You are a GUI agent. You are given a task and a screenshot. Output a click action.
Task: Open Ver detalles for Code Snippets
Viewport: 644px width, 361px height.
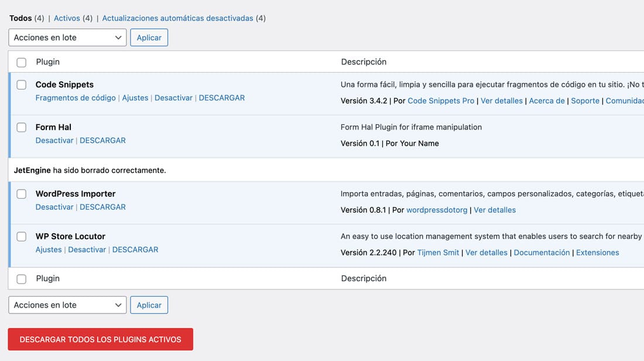point(502,101)
